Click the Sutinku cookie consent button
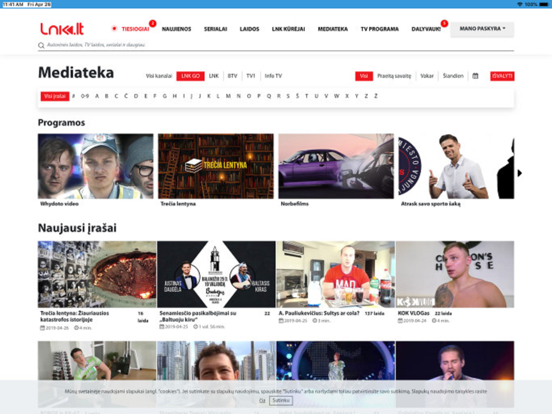Viewport: 552px width, 414px height. [281, 400]
